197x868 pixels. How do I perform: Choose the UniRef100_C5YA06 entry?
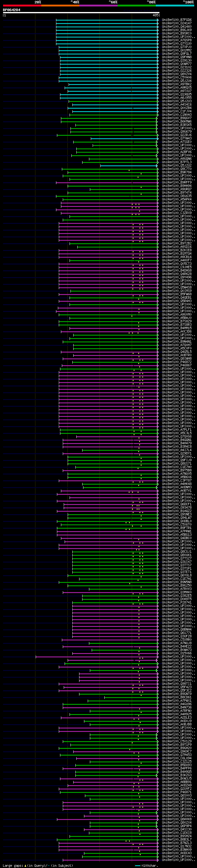tap(176, 78)
